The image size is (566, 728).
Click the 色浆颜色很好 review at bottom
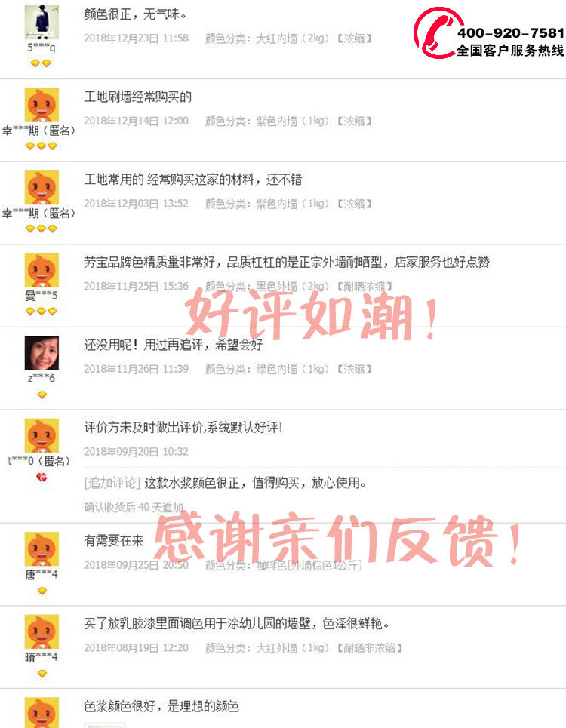pyautogui.click(x=161, y=706)
